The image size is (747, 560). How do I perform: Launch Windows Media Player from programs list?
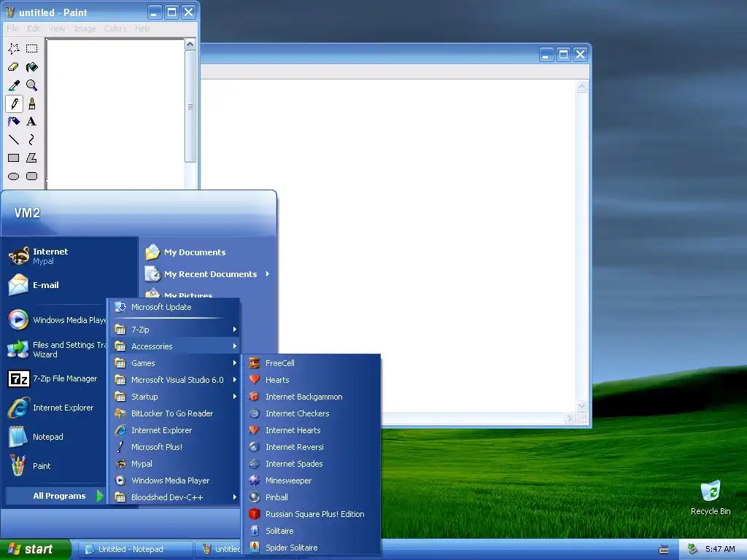[175, 481]
